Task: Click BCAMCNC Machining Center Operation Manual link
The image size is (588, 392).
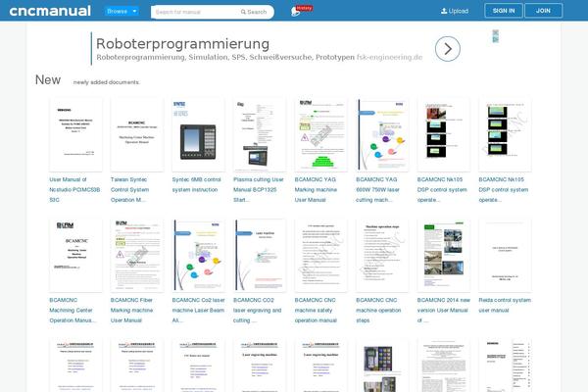Action: click(73, 311)
